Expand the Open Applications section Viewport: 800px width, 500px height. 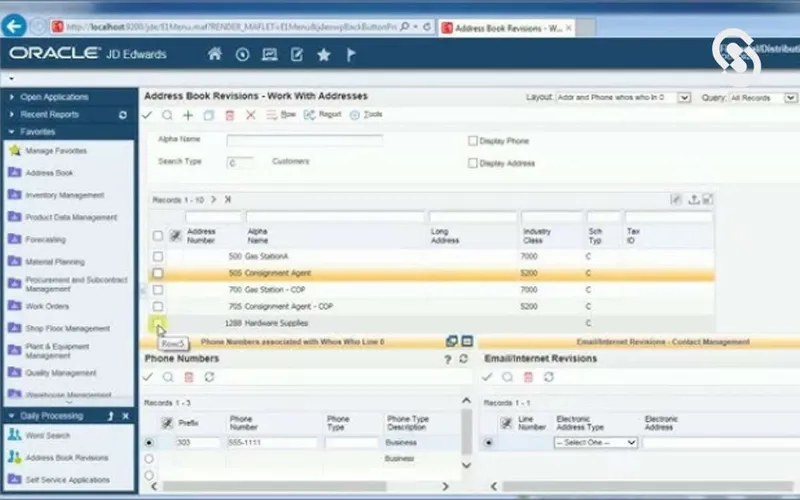pos(12,97)
